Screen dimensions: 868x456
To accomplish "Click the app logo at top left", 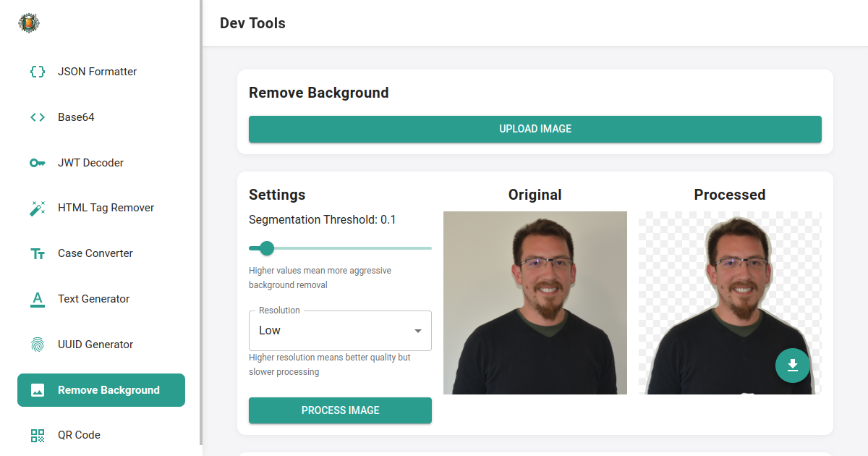I will (27, 22).
